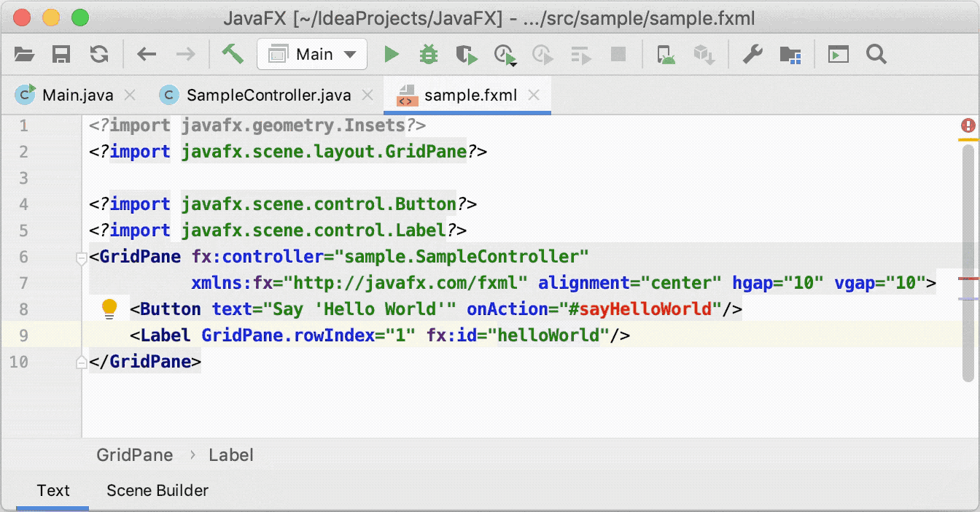Synchronize files using the refresh icon
Image resolution: width=980 pixels, height=512 pixels.
[x=100, y=54]
